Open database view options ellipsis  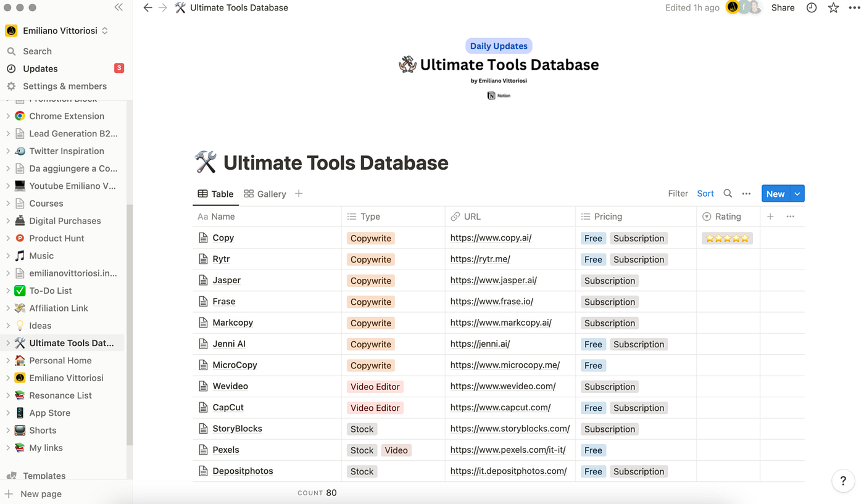tap(746, 194)
